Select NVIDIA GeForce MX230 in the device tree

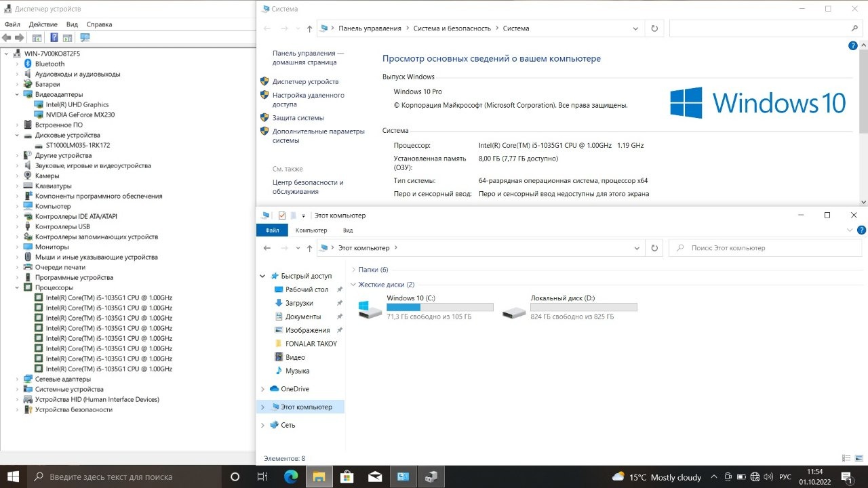tap(81, 115)
